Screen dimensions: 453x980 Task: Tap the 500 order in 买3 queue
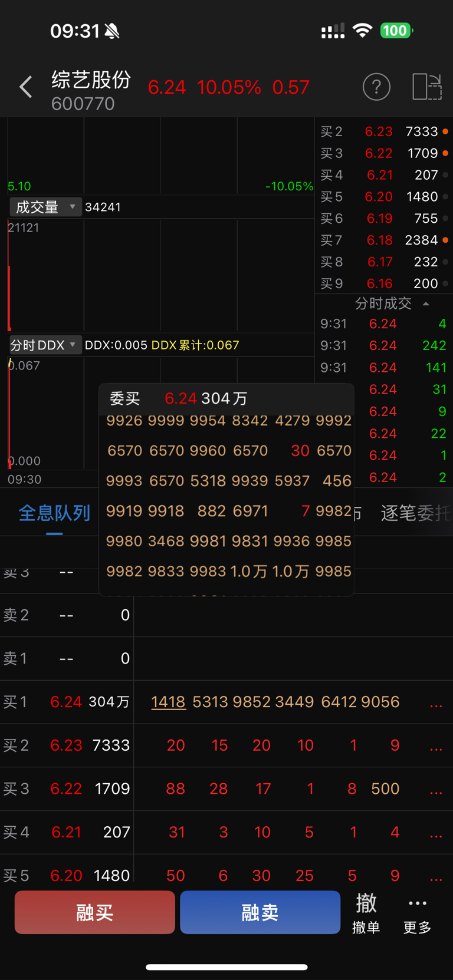[x=385, y=789]
